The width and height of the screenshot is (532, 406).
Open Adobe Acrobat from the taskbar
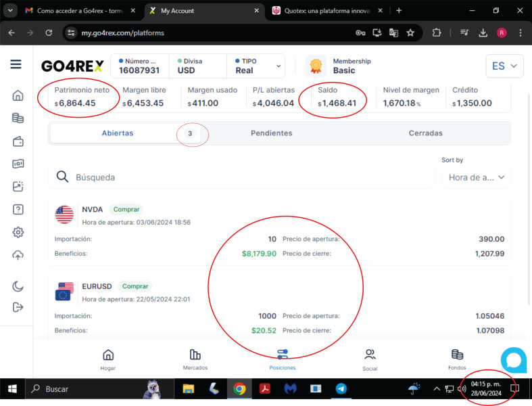pyautogui.click(x=264, y=388)
